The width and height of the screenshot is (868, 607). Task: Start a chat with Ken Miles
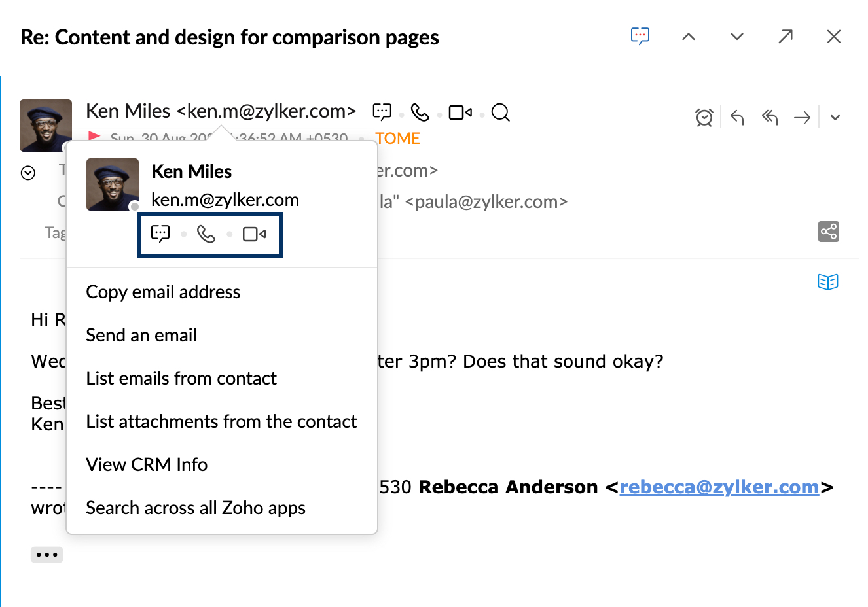pyautogui.click(x=160, y=234)
